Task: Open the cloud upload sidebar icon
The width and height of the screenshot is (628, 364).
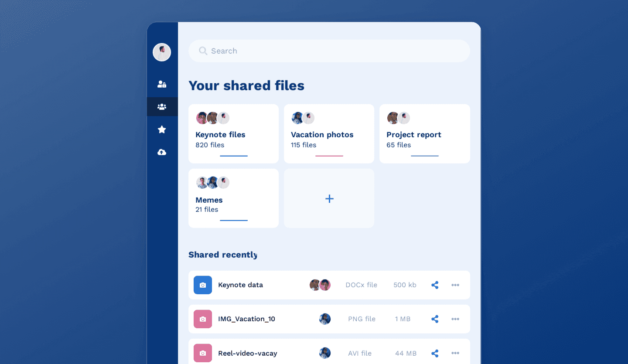Action: click(162, 152)
